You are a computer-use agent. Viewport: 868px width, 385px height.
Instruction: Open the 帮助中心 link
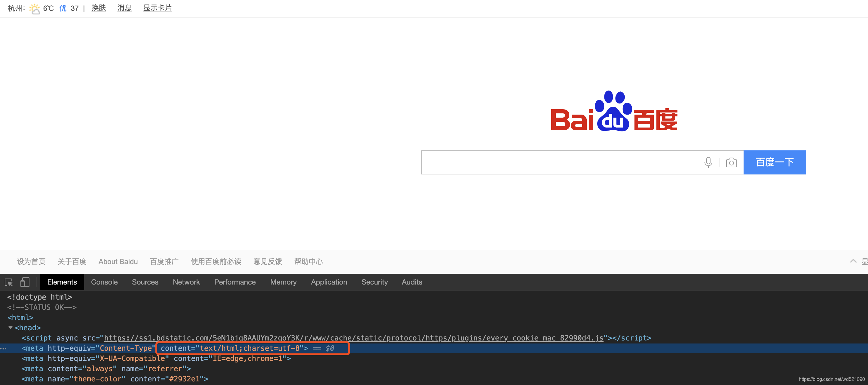(x=308, y=262)
